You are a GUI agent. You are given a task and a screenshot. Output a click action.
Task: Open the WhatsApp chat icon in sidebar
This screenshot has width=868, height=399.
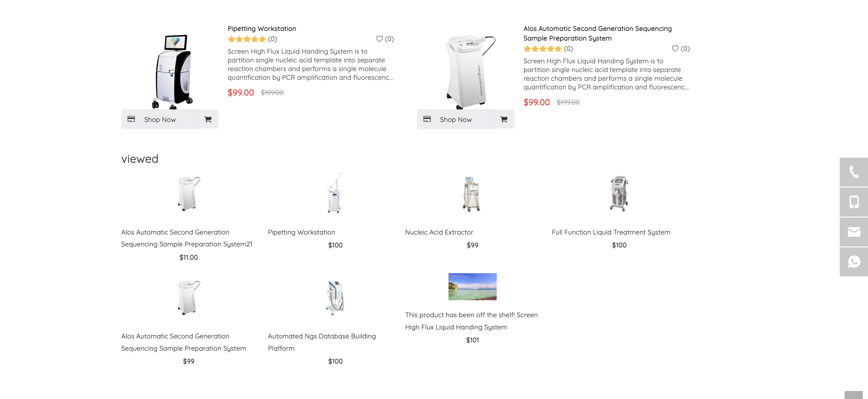pyautogui.click(x=853, y=262)
